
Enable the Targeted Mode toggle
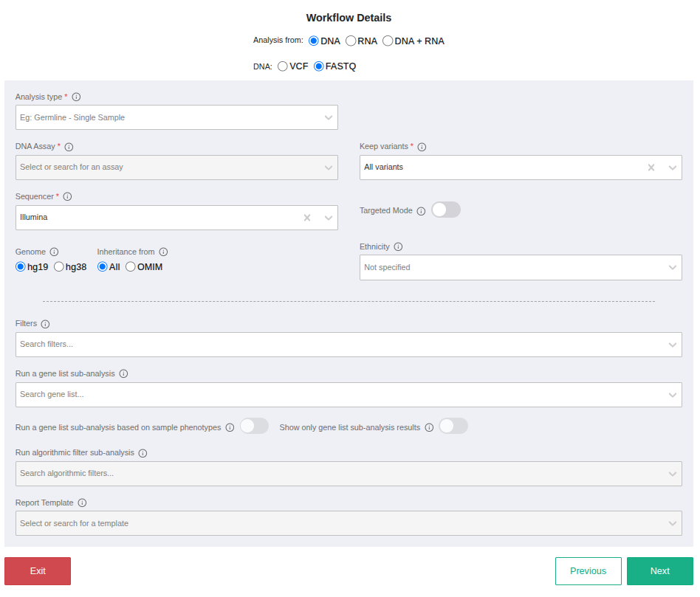[x=445, y=210]
